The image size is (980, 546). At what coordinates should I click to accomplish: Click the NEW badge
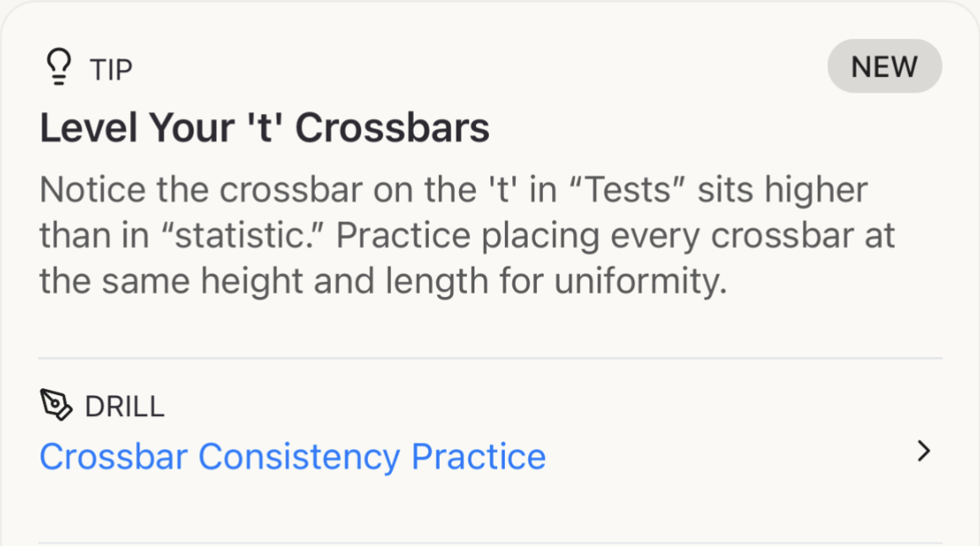tap(884, 67)
